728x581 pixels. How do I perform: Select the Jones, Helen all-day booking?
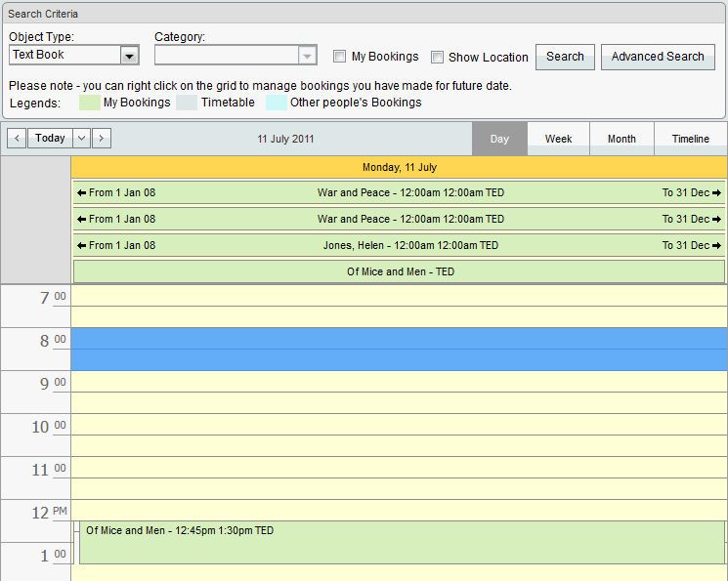tap(400, 245)
